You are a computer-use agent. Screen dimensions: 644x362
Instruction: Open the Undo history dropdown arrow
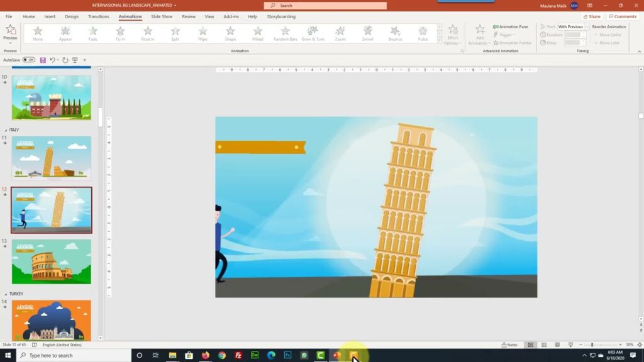58,60
